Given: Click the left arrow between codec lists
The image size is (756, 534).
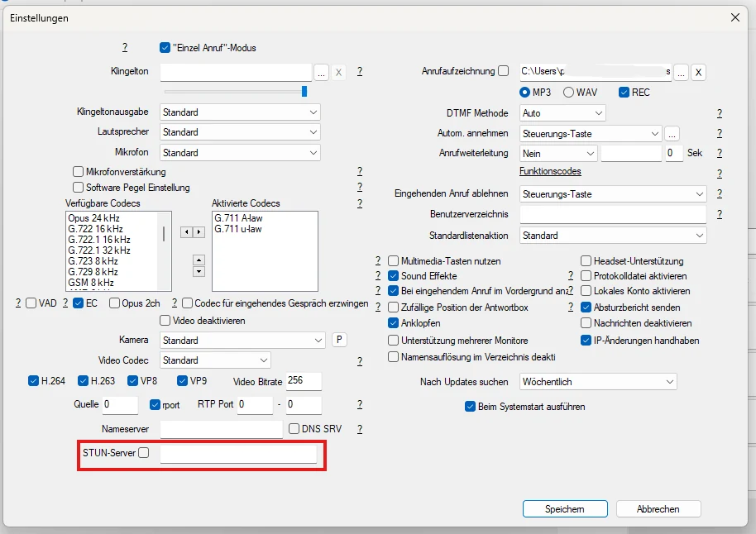Looking at the screenshot, I should click(187, 232).
